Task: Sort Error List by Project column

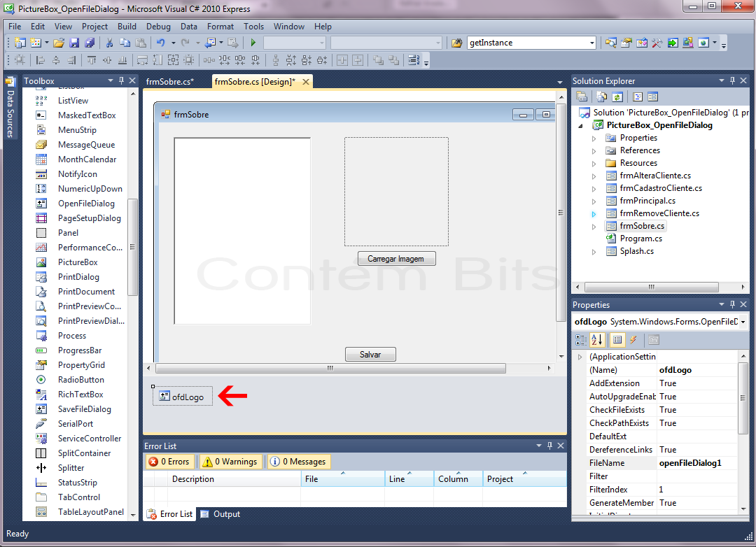Action: pyautogui.click(x=524, y=479)
